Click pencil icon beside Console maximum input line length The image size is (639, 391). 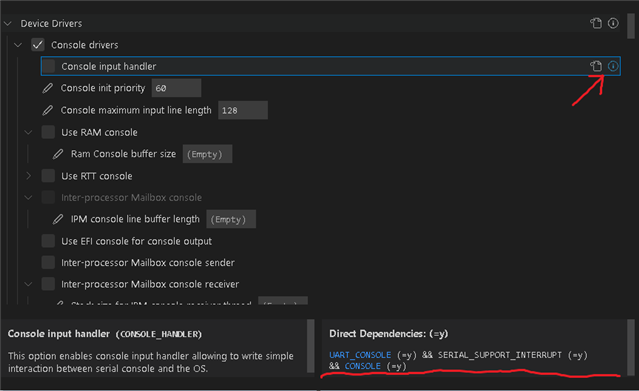coord(48,110)
